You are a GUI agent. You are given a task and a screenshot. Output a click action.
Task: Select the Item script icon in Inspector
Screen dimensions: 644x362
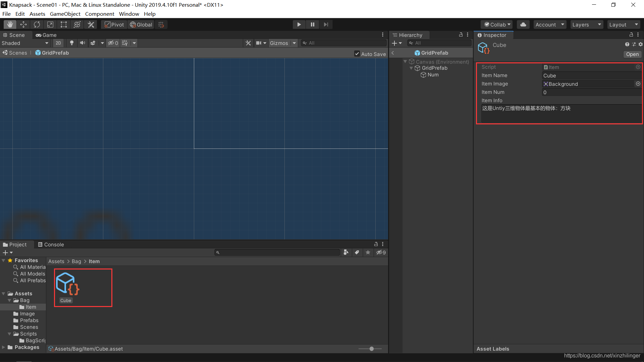(545, 67)
